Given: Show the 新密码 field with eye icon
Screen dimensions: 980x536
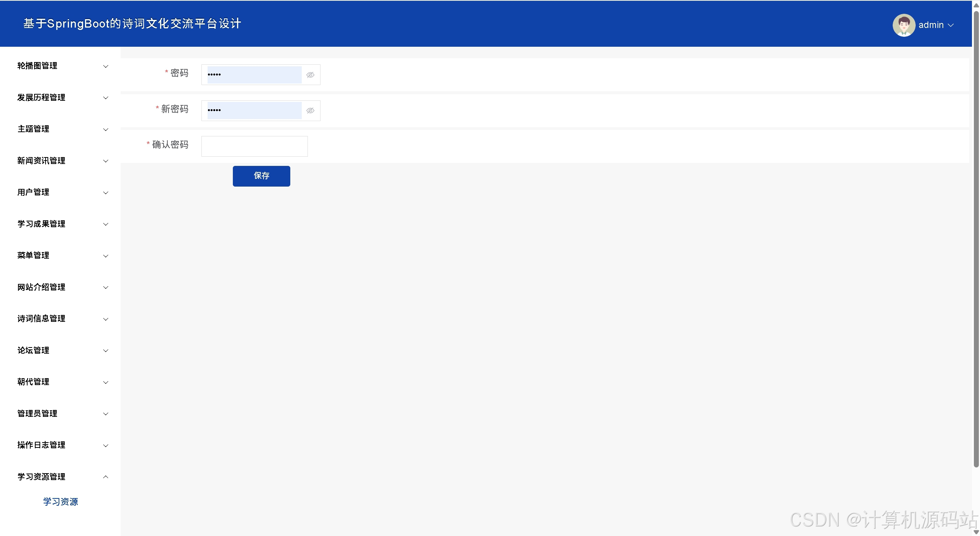Looking at the screenshot, I should pos(310,110).
